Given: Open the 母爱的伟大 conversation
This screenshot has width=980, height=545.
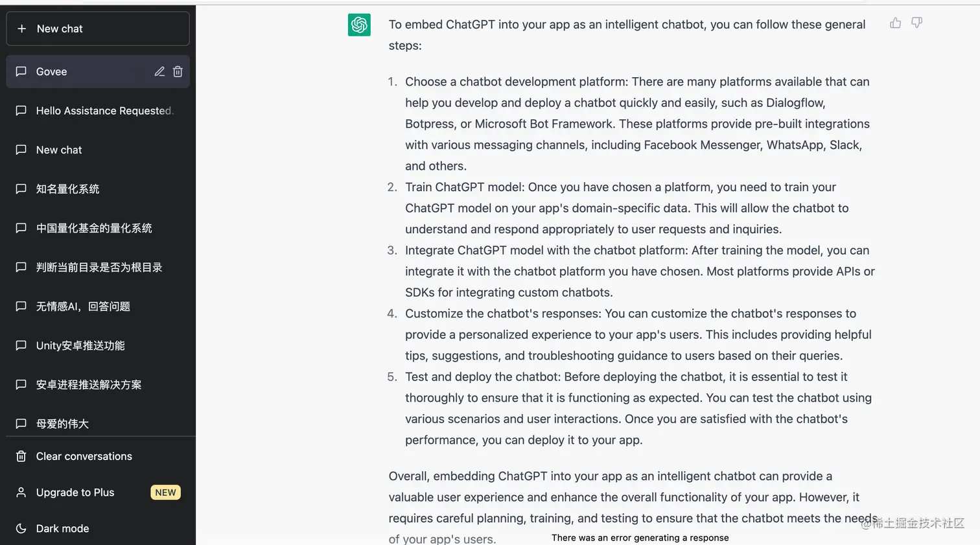Looking at the screenshot, I should (x=62, y=424).
